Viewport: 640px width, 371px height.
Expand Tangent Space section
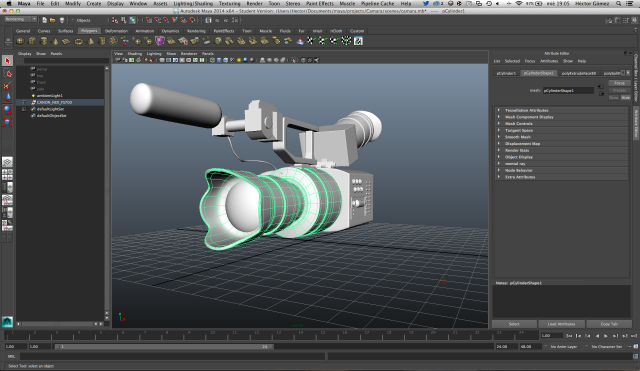click(x=561, y=130)
